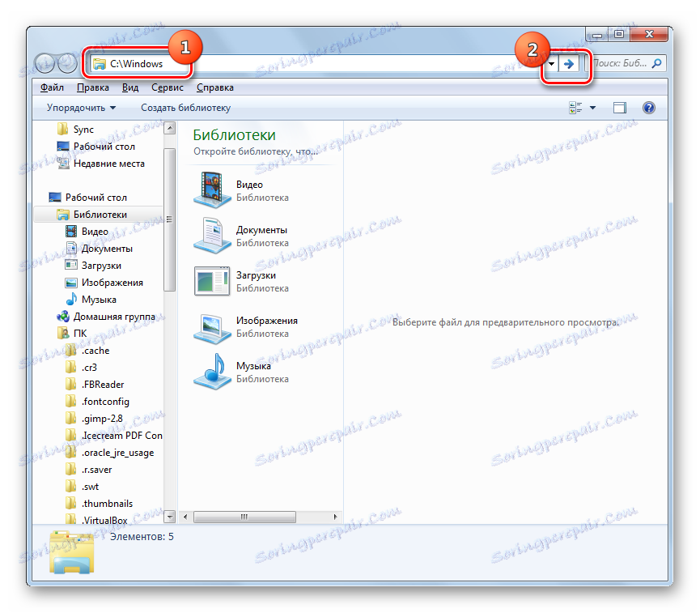Image resolution: width=700 pixels, height=613 pixels.
Task: Select .fontconfig folder in tree
Action: click(x=97, y=402)
